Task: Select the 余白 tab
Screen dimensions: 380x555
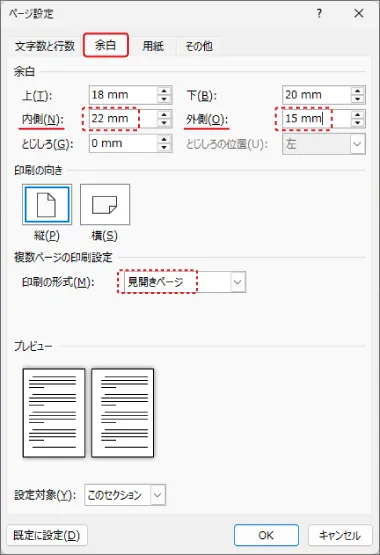Action: click(106, 45)
